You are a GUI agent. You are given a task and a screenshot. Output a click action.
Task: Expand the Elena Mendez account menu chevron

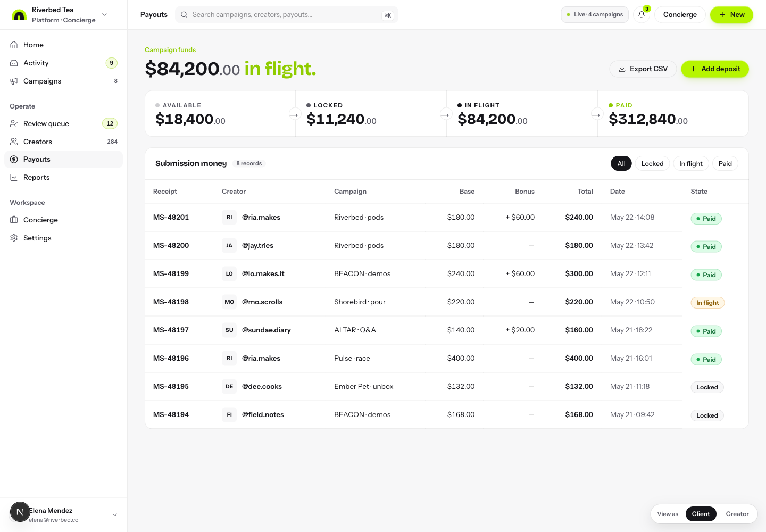tap(115, 515)
